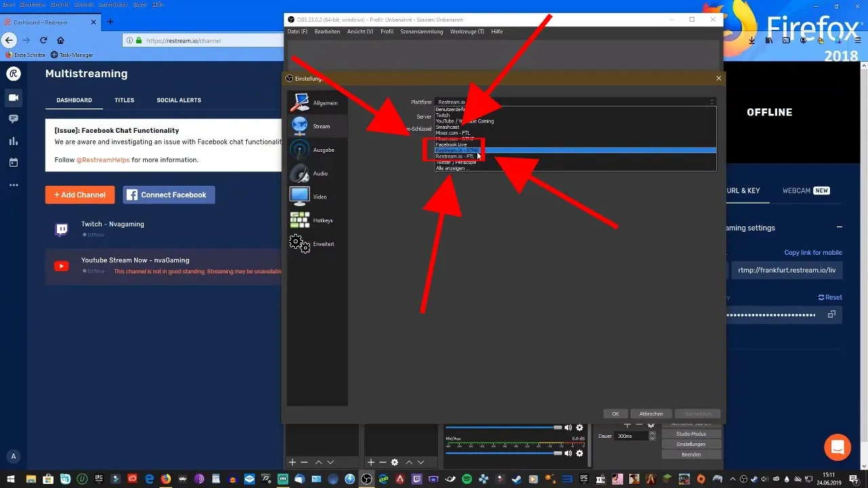This screenshot has height=488, width=868.
Task: Open OBS Bearbeiten menu
Action: (328, 32)
